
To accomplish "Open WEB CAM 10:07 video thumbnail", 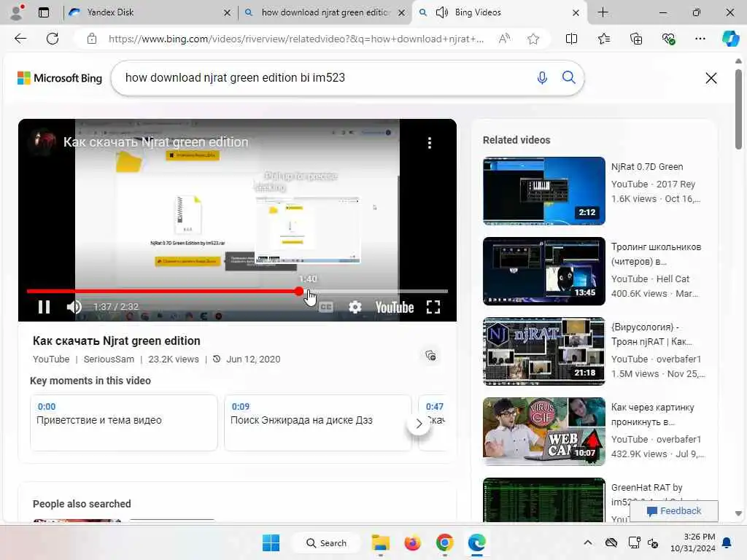I will pos(544,432).
